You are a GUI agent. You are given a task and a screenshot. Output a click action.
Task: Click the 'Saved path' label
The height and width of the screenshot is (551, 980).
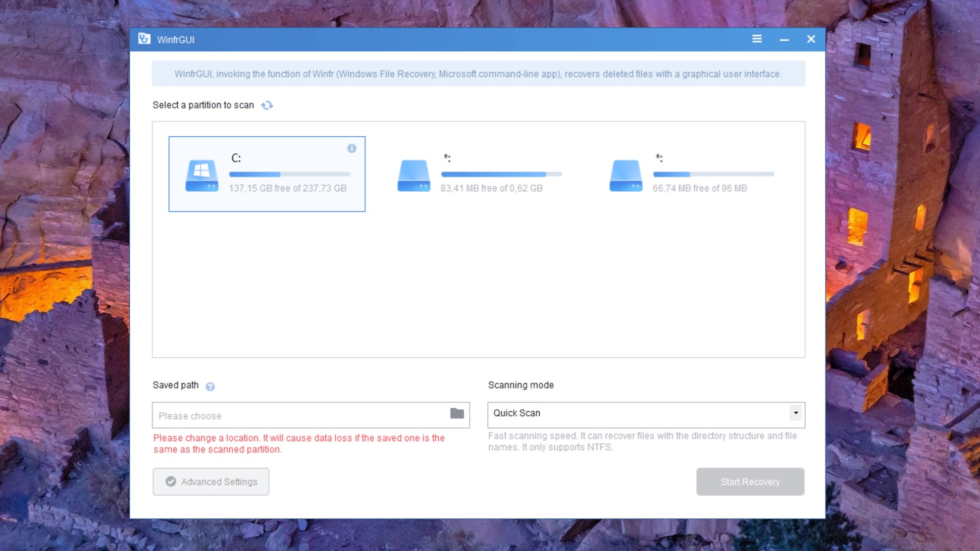pyautogui.click(x=176, y=385)
